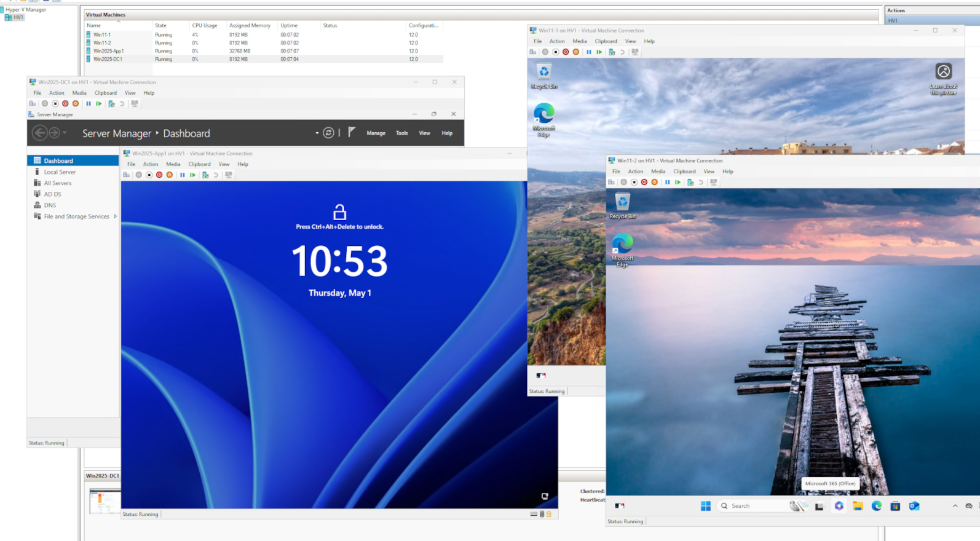Click Turn Off icon in Win11-2 toolbar
This screenshot has width=980, height=541.
pos(634,183)
